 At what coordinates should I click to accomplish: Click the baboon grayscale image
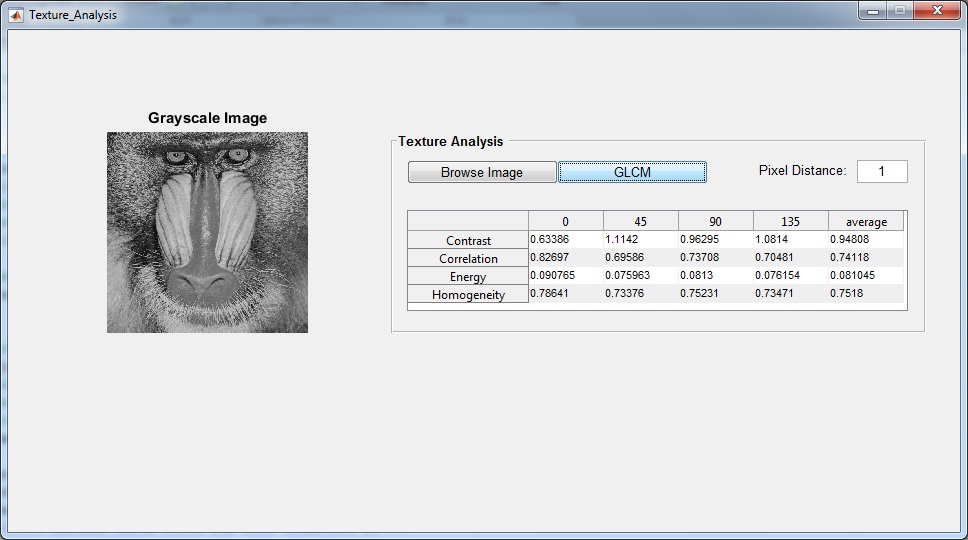coord(207,232)
